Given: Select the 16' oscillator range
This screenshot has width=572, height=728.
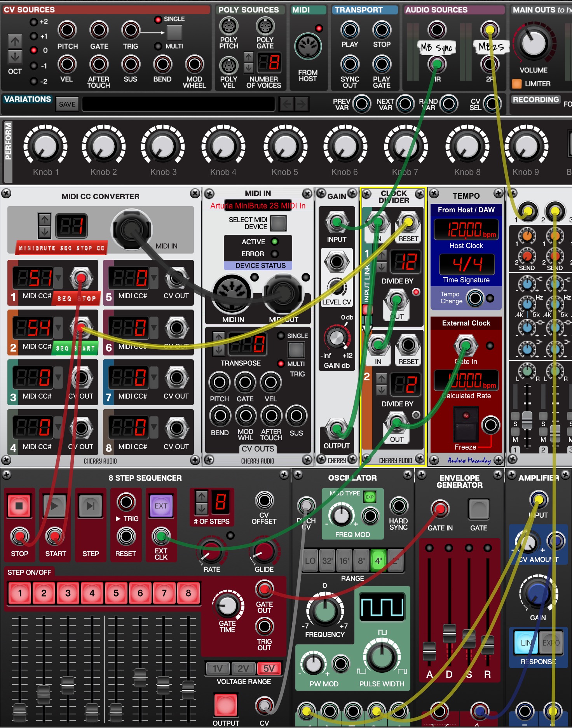Looking at the screenshot, I should click(344, 561).
